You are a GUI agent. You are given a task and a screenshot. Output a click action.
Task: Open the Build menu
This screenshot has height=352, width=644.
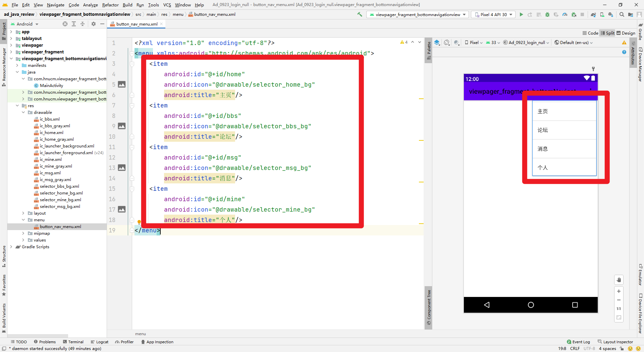(x=127, y=5)
